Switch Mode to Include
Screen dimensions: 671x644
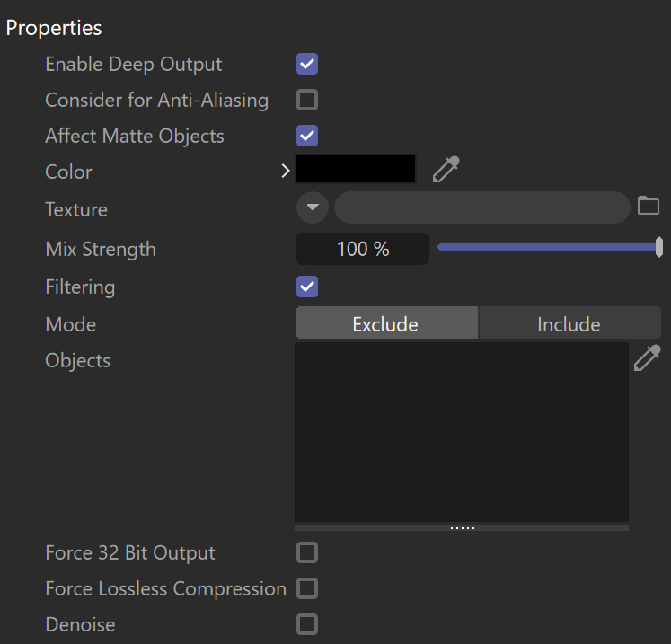point(569,323)
